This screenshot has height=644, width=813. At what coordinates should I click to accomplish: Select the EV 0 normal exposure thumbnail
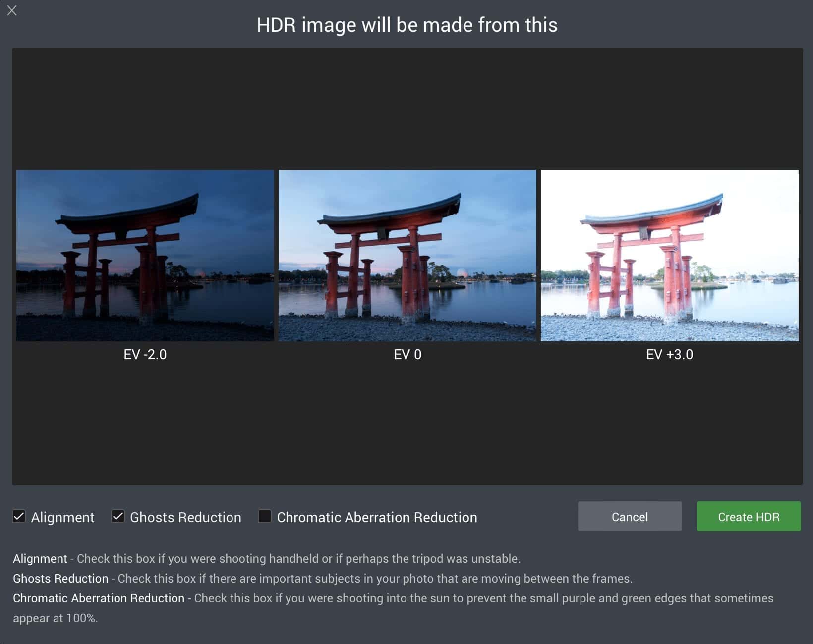(x=407, y=256)
